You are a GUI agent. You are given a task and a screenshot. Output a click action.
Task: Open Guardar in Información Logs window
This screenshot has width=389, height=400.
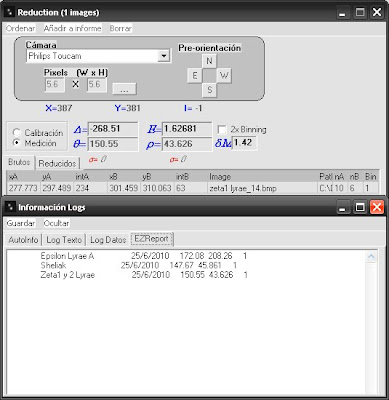pos(21,223)
